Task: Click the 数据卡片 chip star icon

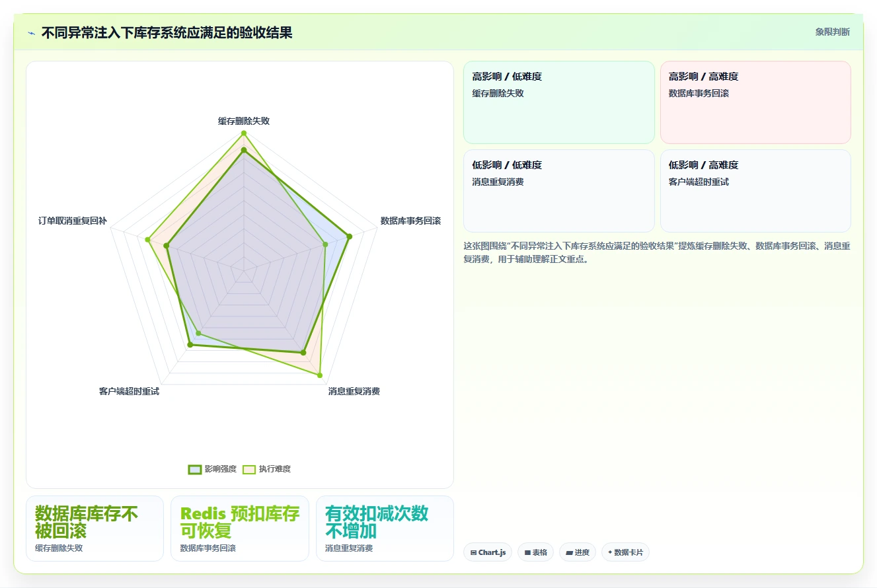Action: point(610,552)
